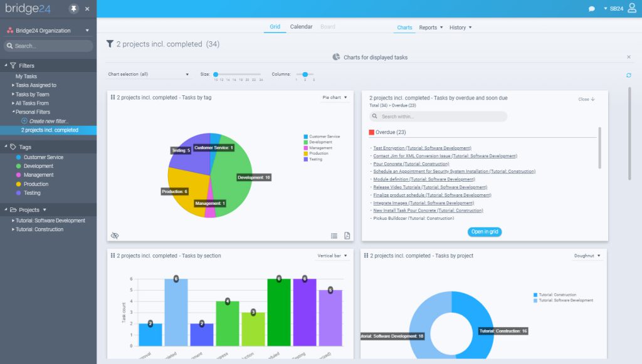Switch to the Grid tab

[x=275, y=26]
